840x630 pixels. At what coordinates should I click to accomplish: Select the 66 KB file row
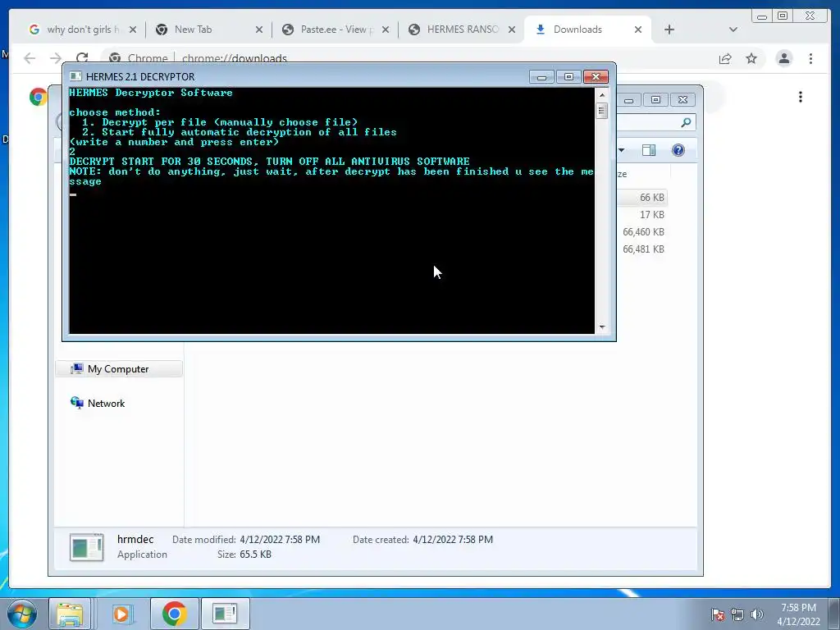click(x=641, y=198)
